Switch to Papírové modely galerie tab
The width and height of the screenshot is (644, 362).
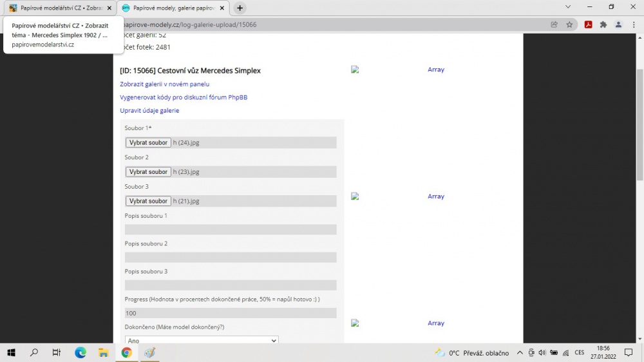173,8
